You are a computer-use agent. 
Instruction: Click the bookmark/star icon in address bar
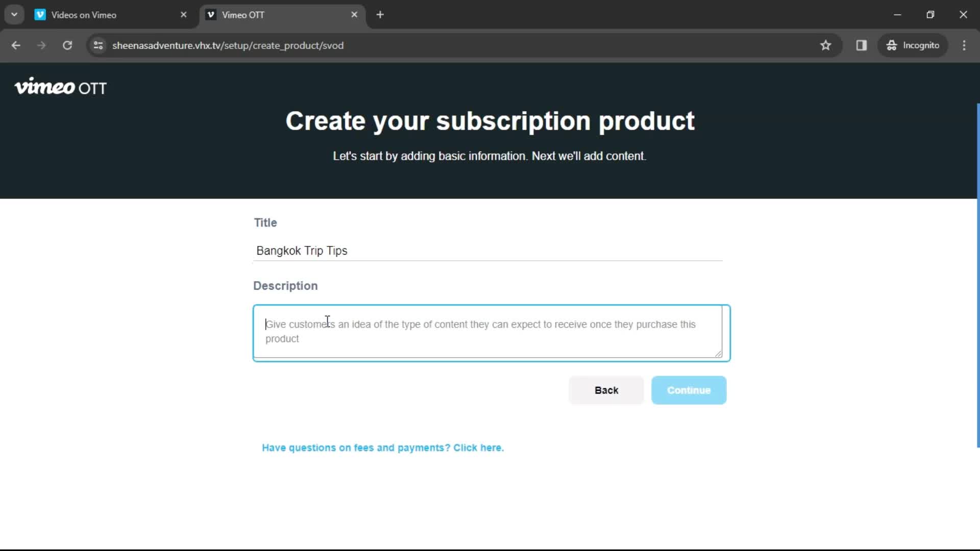coord(826,45)
